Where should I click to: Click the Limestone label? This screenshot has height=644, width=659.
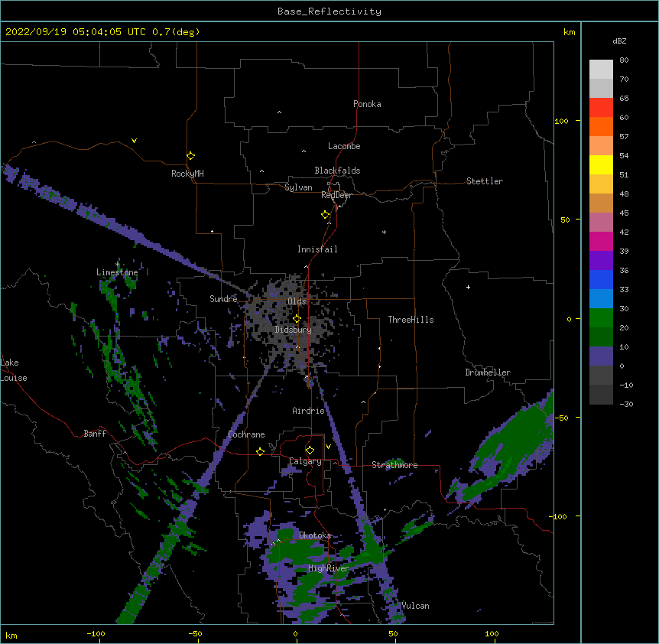pyautogui.click(x=117, y=272)
